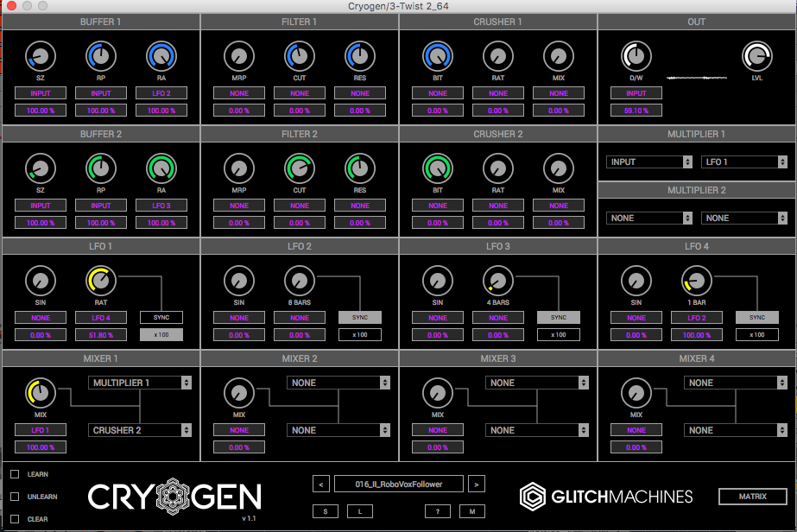797x532 pixels.
Task: Click Buffer 2 RA knob
Action: 161,169
